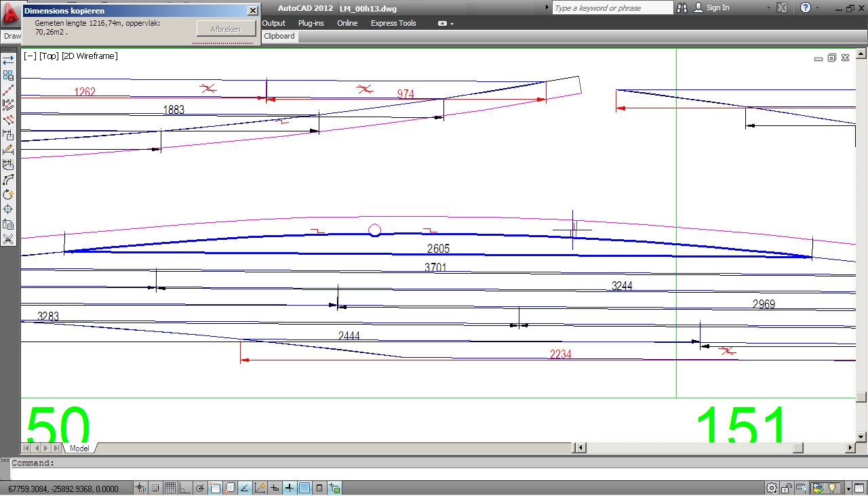Toggle Ortho Mode in status bar

tap(184, 488)
